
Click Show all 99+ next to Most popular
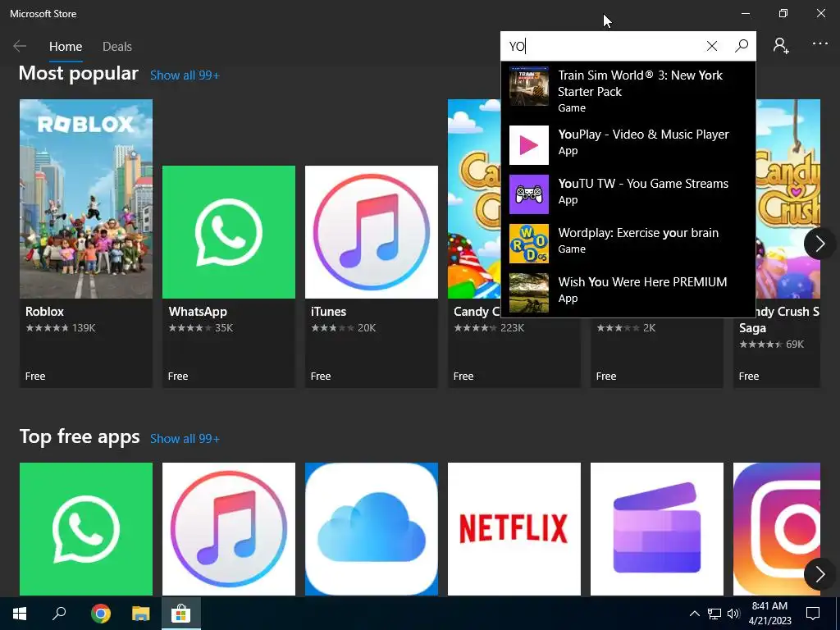(185, 75)
